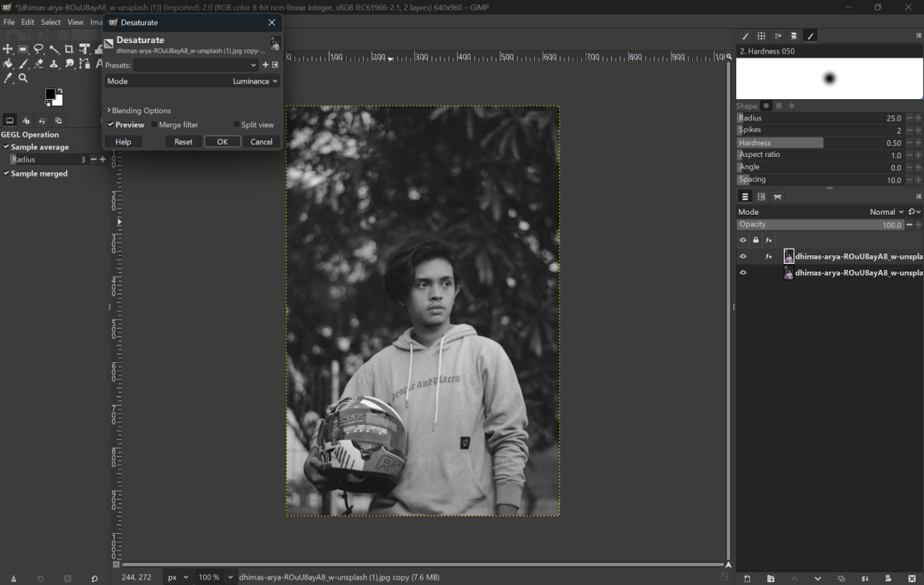Open the layer Mode Normal dropdown
This screenshot has width=924, height=585.
(x=886, y=212)
